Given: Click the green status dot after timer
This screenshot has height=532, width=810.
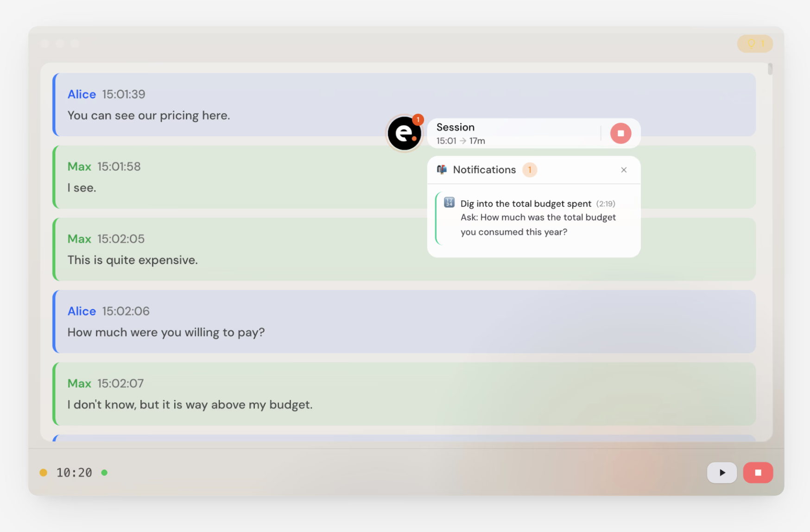Looking at the screenshot, I should coord(104,473).
